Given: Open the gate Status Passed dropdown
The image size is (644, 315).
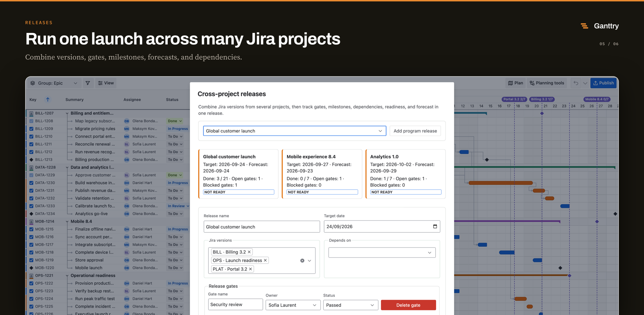Looking at the screenshot, I should click(x=350, y=305).
